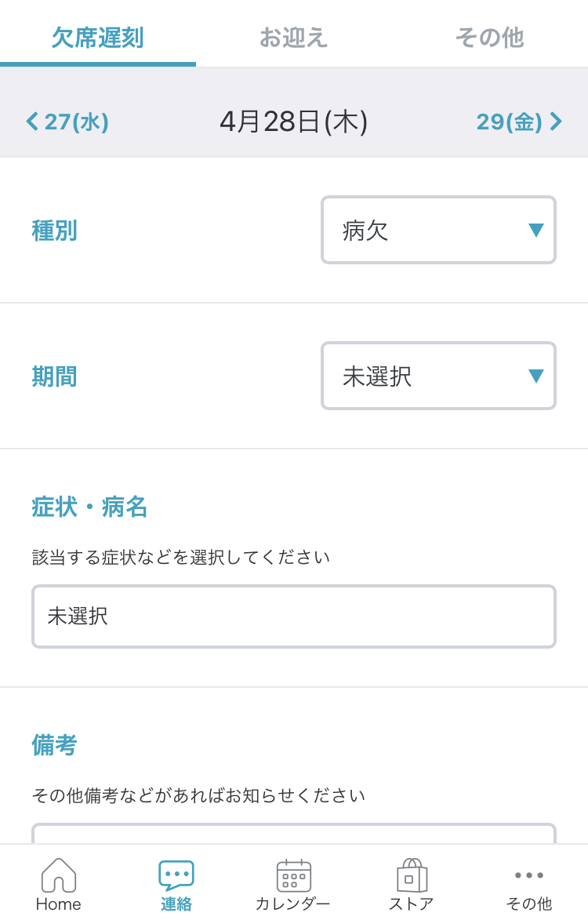Click the arrow on the 期間 dropdown

pyautogui.click(x=535, y=376)
